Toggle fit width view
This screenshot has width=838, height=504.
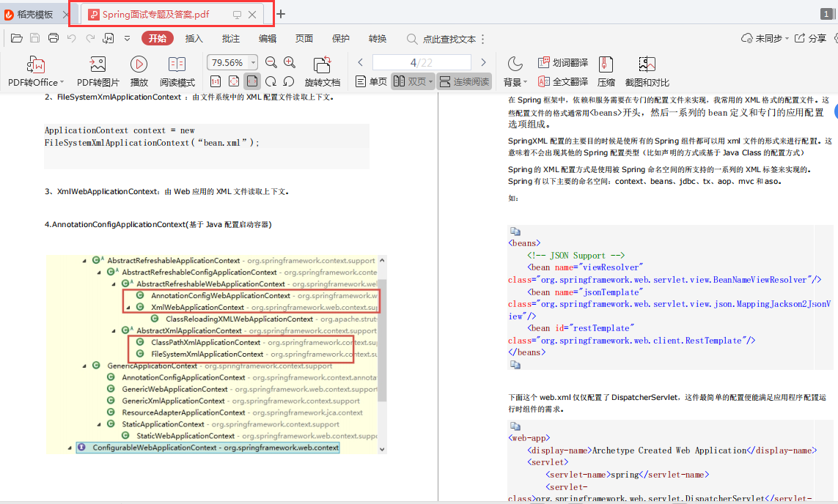[x=252, y=82]
